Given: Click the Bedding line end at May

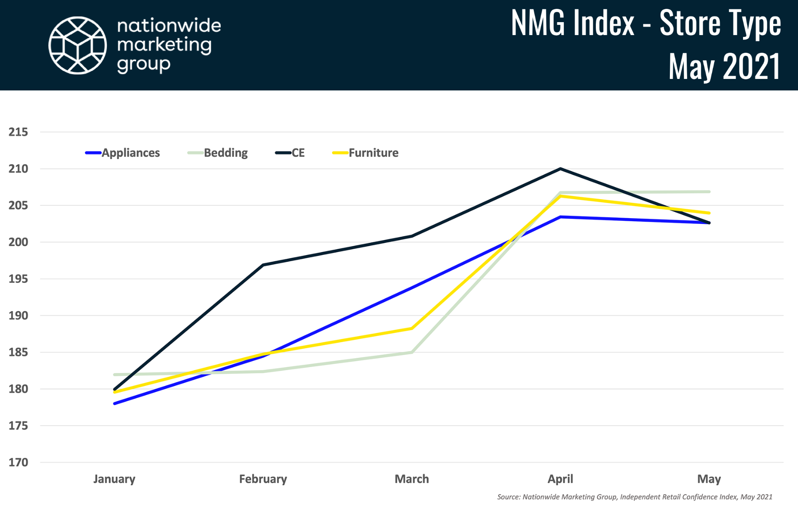Looking at the screenshot, I should [709, 192].
